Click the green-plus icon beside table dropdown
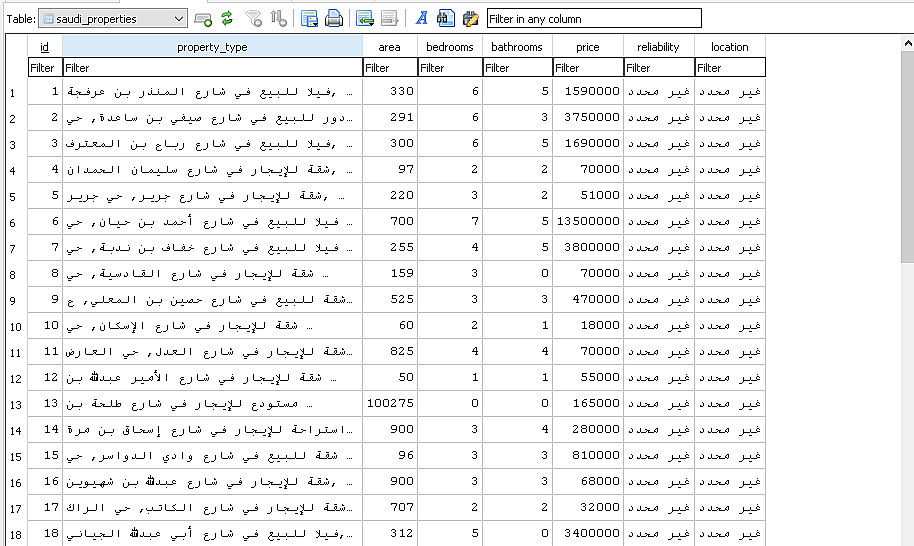Screen dimensions: 914x546 pos(203,19)
